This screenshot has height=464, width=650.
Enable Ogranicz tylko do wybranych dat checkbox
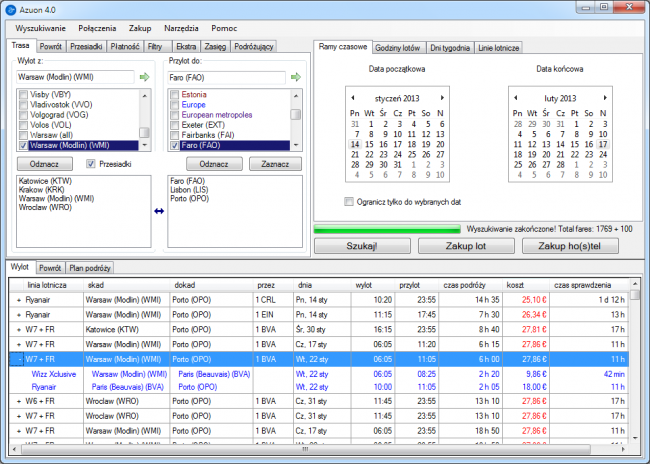(348, 201)
